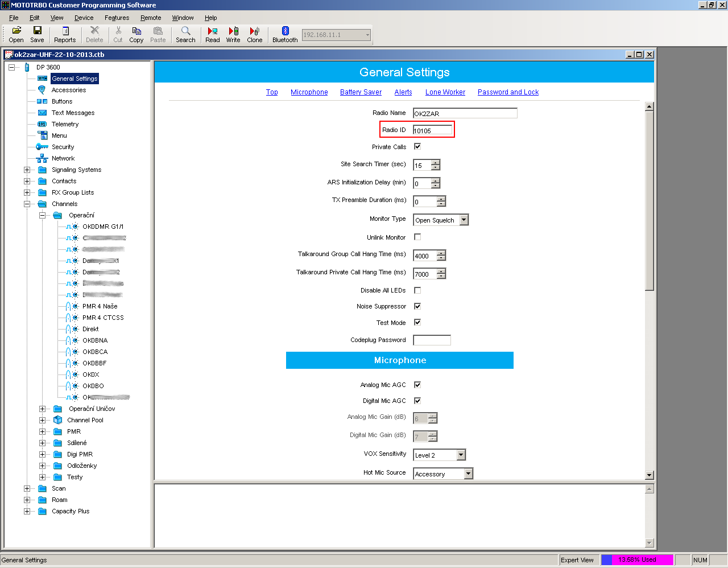Expand the Scan folder
This screenshot has height=568, width=728.
tap(27, 488)
